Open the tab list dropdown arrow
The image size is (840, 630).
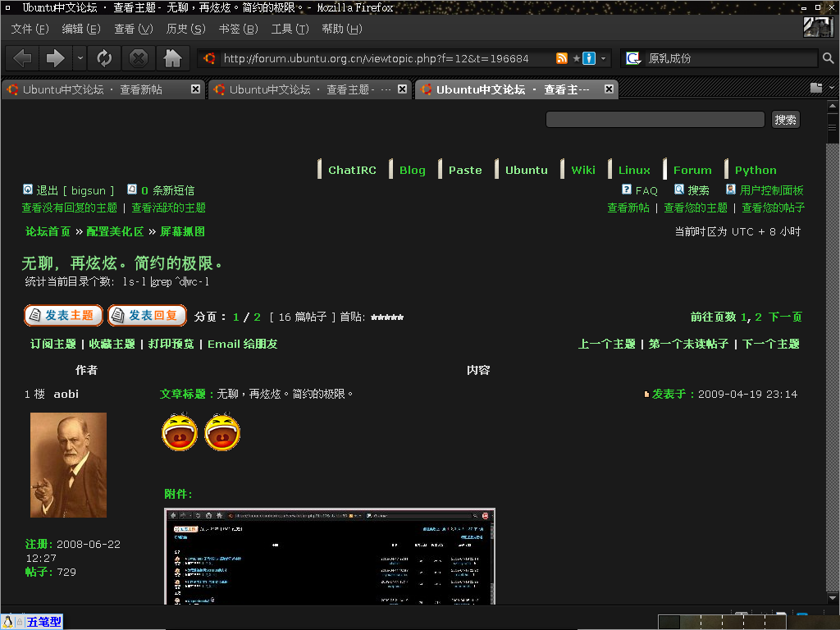tap(832, 88)
